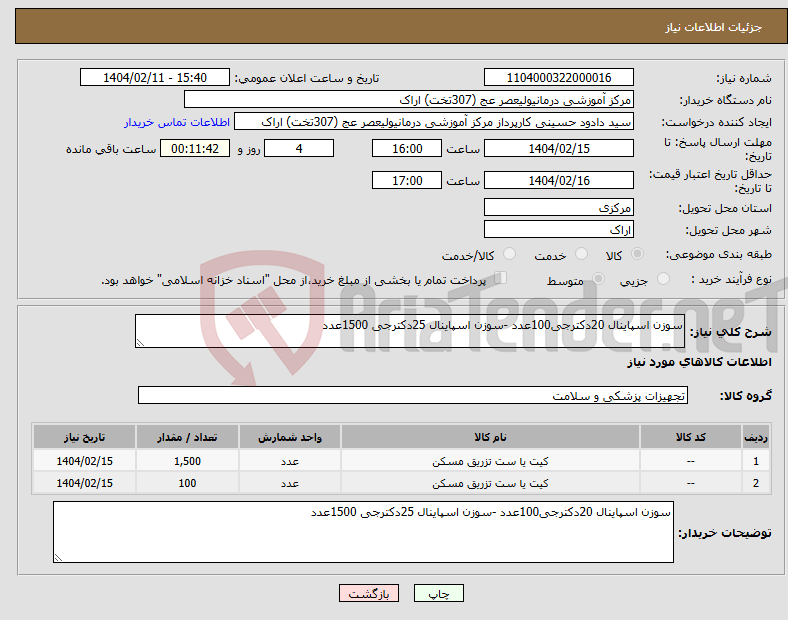788x620 pixels.
Task: Click the remaining days field showing 4
Action: pyautogui.click(x=299, y=148)
